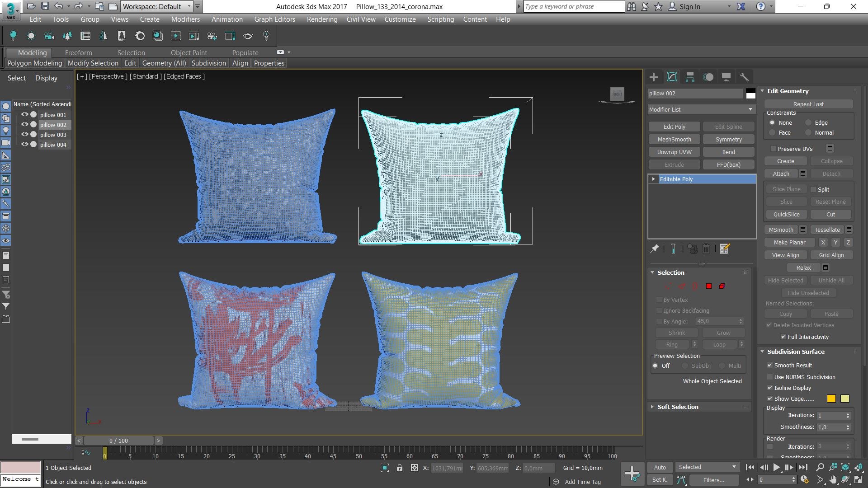Enable Use NURMS Subdivision checkbox
The width and height of the screenshot is (868, 488).
tap(770, 377)
